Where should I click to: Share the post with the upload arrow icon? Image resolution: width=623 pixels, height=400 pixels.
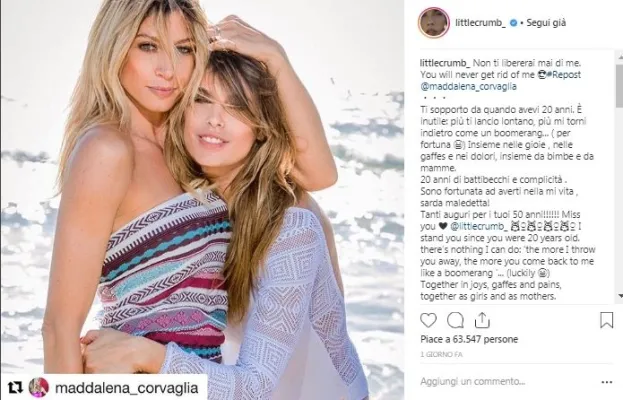482,320
